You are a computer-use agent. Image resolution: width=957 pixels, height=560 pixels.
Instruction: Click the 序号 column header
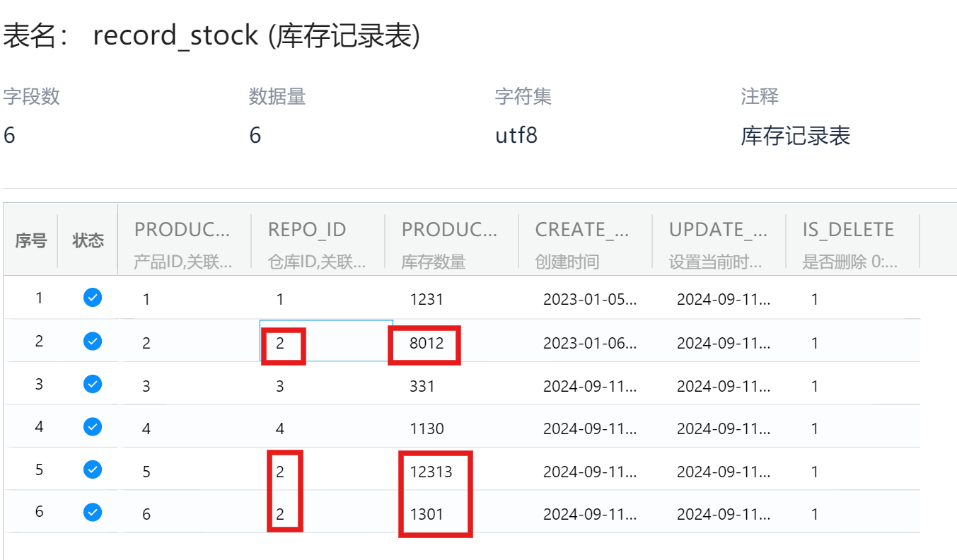(31, 241)
